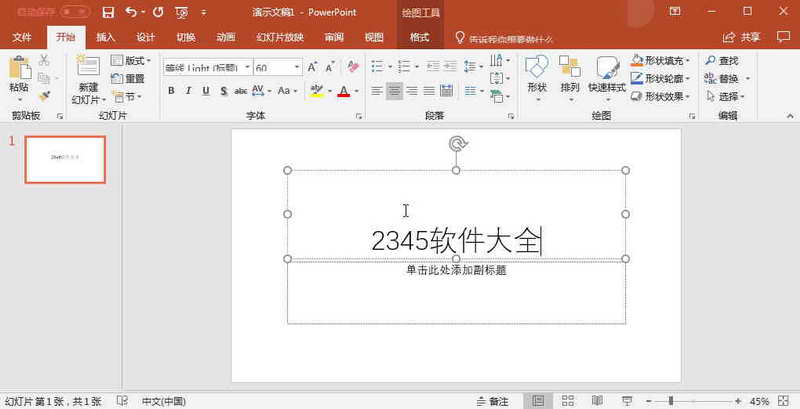Select slide 1 thumbnail in left panel
The width and height of the screenshot is (800, 409).
pyautogui.click(x=65, y=159)
